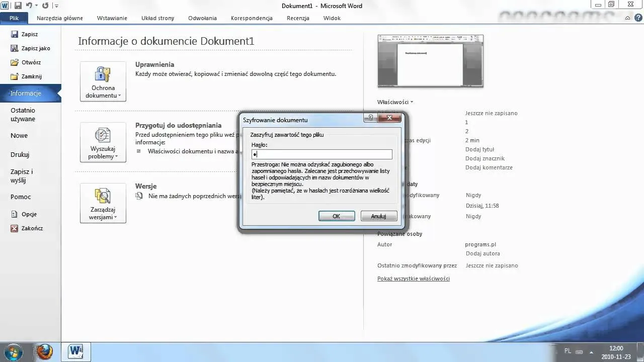Image resolution: width=644 pixels, height=362 pixels.
Task: Click the document preview thumbnail
Action: coord(431,61)
